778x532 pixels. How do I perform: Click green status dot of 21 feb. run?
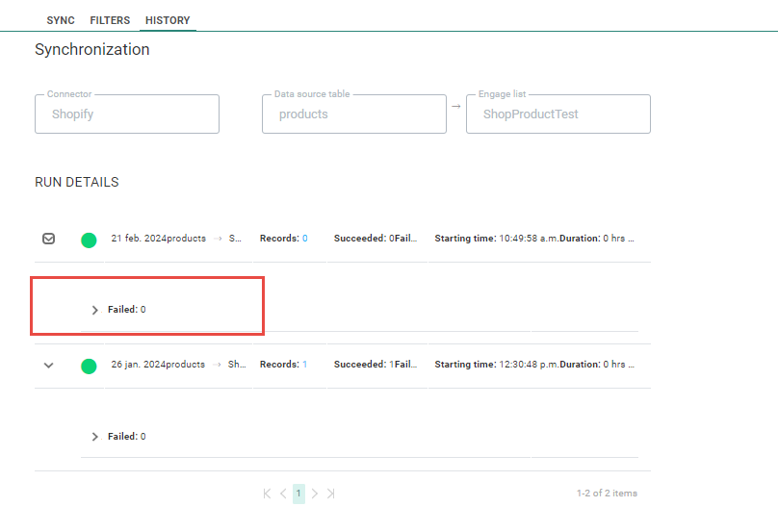(89, 240)
